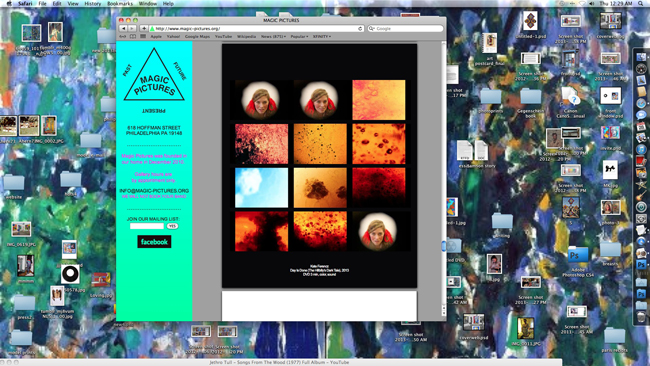Go back with Safari's back arrow

(123, 29)
